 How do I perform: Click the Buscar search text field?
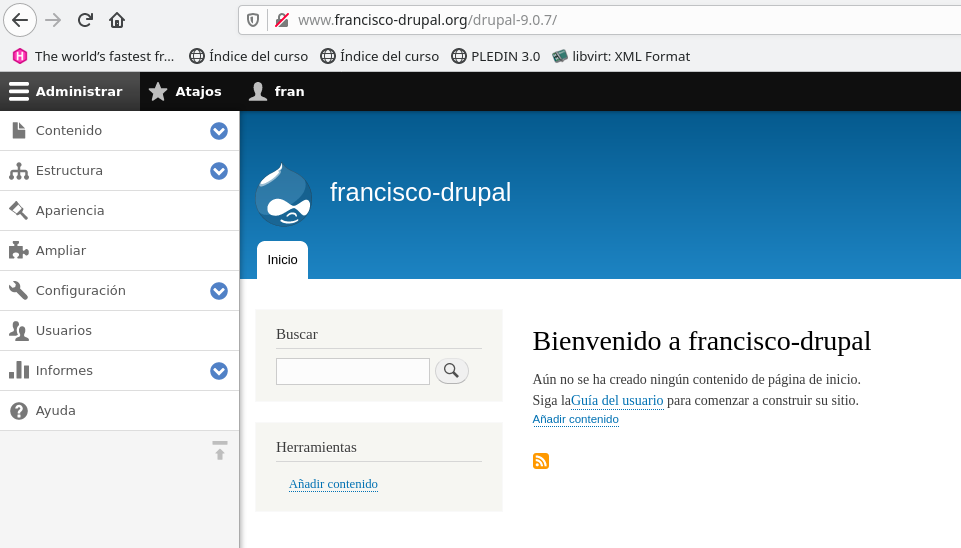tap(352, 371)
